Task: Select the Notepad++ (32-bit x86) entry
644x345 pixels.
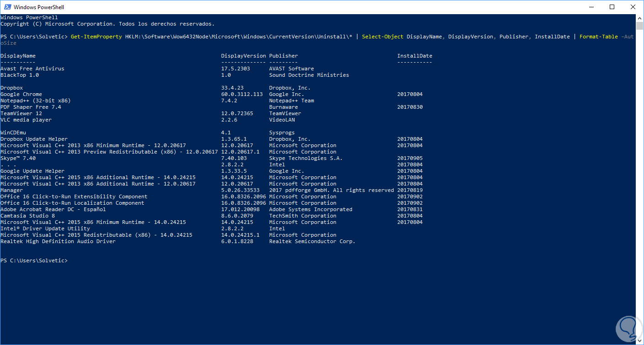Action: [x=36, y=101]
